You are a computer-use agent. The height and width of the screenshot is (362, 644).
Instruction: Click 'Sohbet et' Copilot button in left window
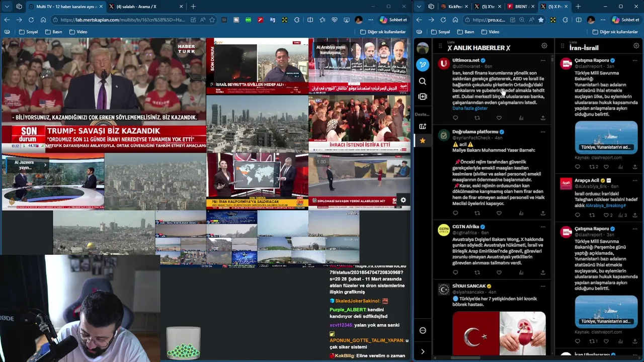click(393, 20)
